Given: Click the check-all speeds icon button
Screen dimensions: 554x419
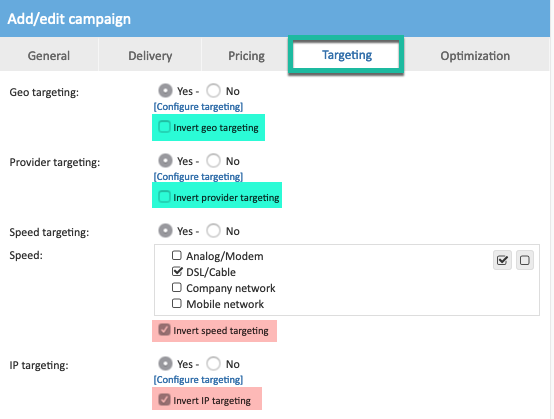Looking at the screenshot, I should pyautogui.click(x=502, y=260).
